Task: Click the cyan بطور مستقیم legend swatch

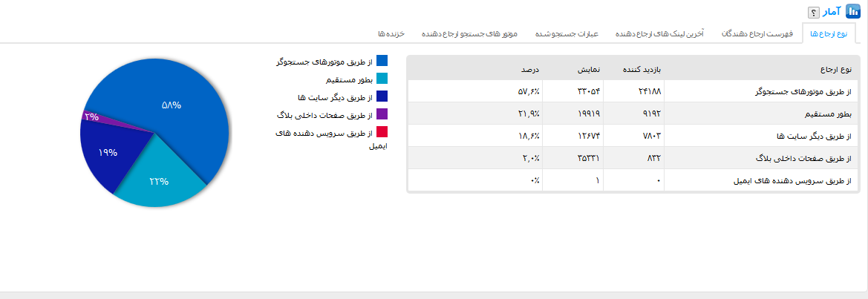Action: click(382, 79)
